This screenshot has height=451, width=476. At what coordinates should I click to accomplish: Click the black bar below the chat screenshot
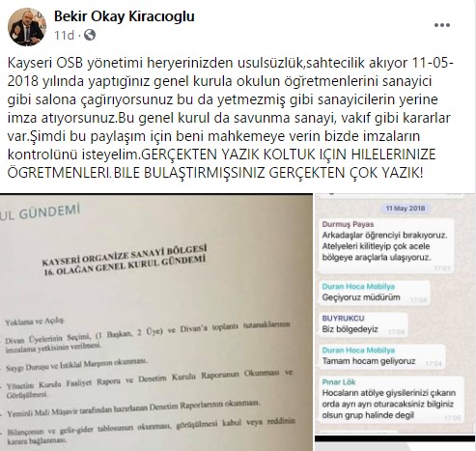click(x=395, y=438)
